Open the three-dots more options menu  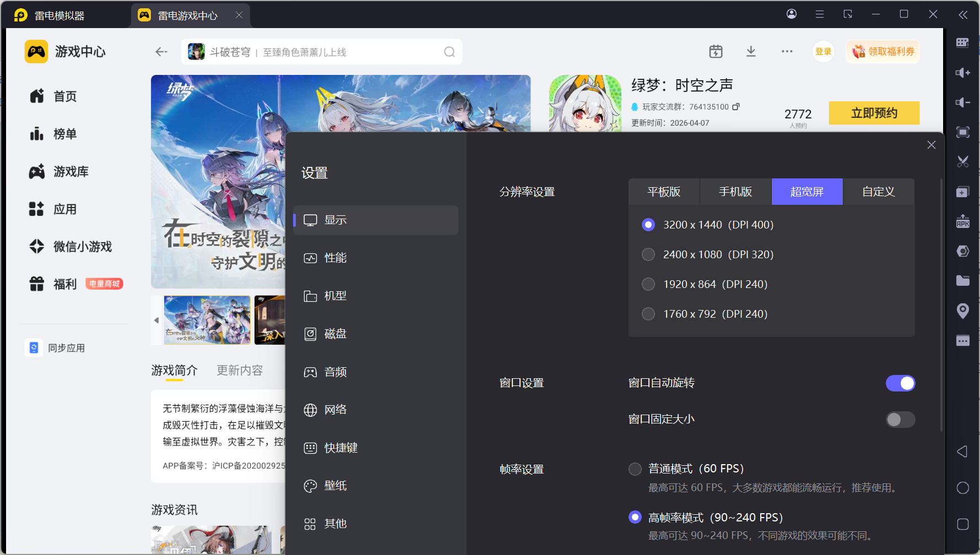[787, 52]
